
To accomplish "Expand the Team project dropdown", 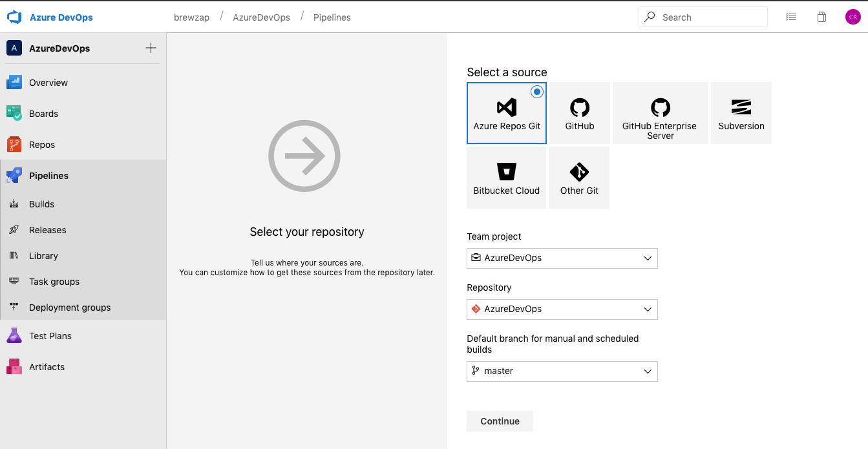I will coord(562,258).
